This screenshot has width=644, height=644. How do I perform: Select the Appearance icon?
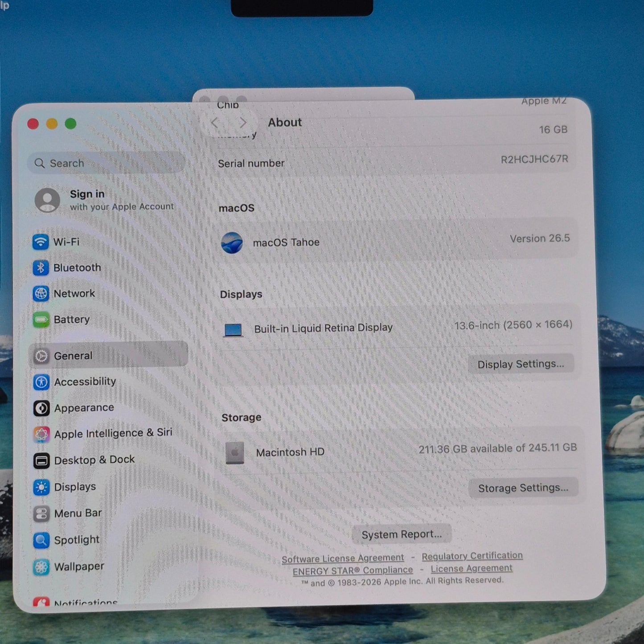coord(41,408)
